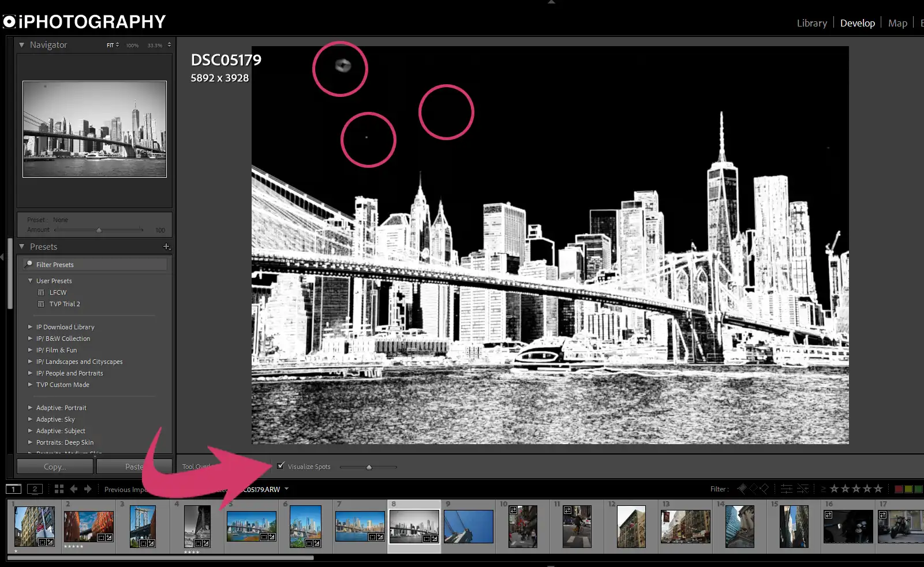Open second monitor window button 2

point(35,489)
